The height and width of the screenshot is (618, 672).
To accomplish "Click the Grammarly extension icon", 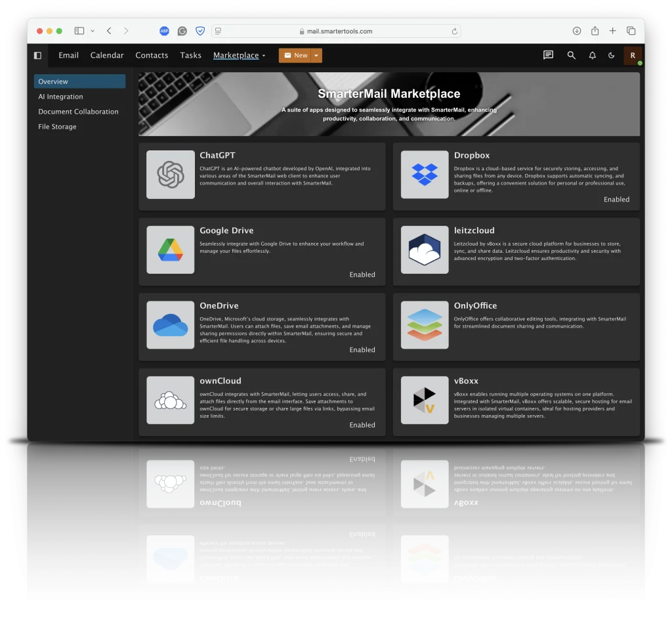I will click(182, 31).
